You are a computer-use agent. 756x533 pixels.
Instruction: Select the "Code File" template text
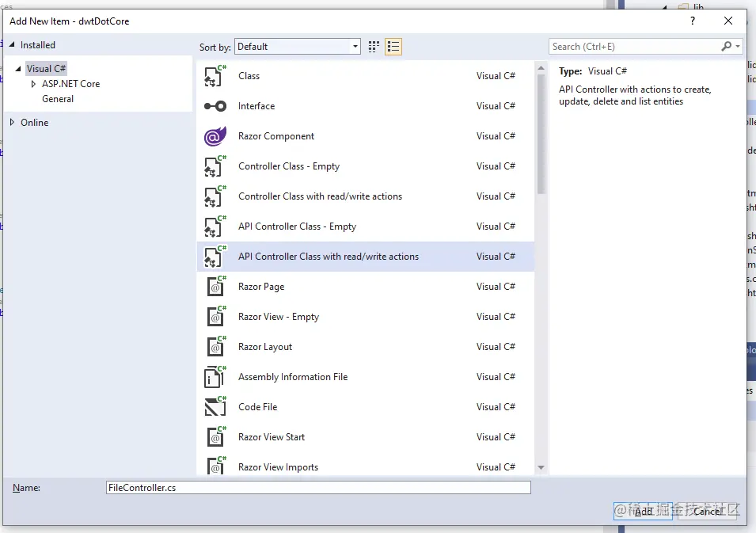tap(258, 407)
